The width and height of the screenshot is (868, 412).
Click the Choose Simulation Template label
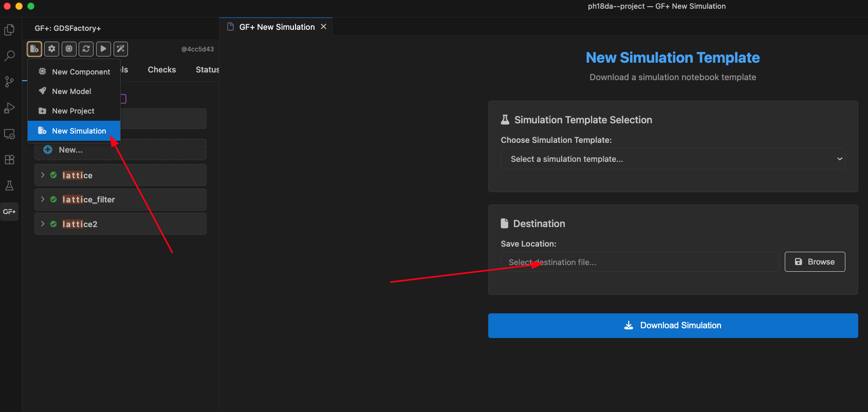556,140
